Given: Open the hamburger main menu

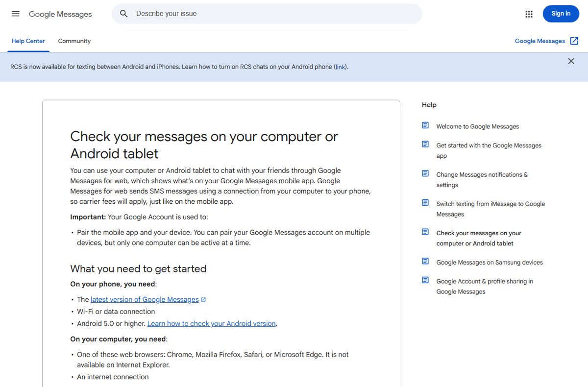Looking at the screenshot, I should tap(16, 14).
